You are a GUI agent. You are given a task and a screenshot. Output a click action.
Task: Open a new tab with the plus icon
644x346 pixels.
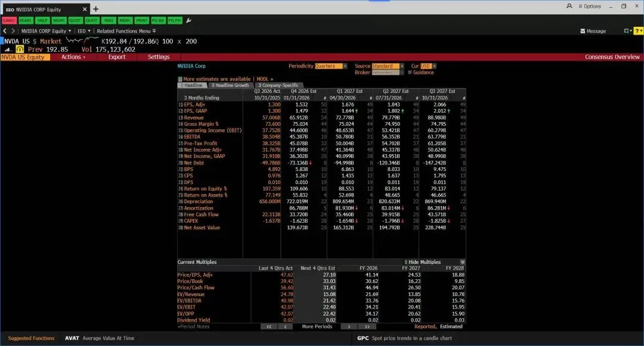(95, 9)
